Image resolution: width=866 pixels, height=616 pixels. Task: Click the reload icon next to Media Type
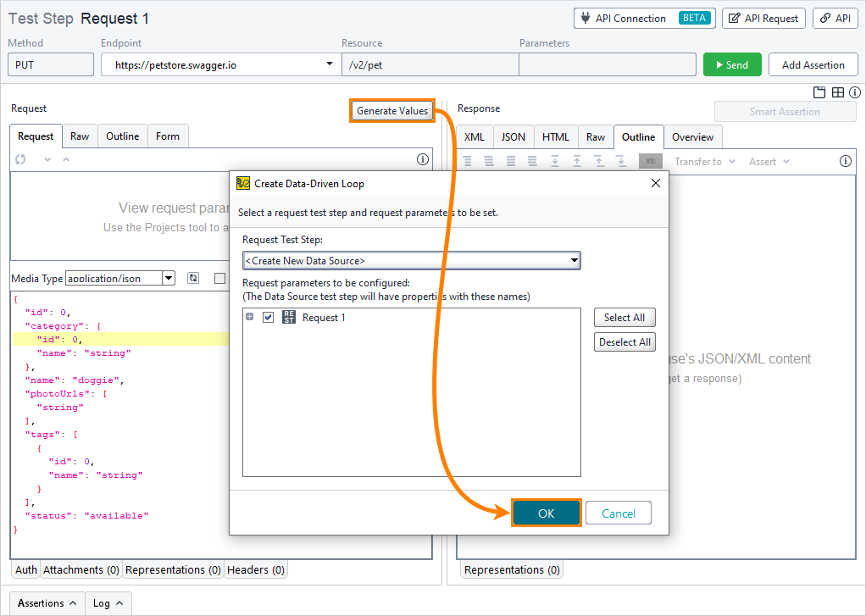[192, 277]
